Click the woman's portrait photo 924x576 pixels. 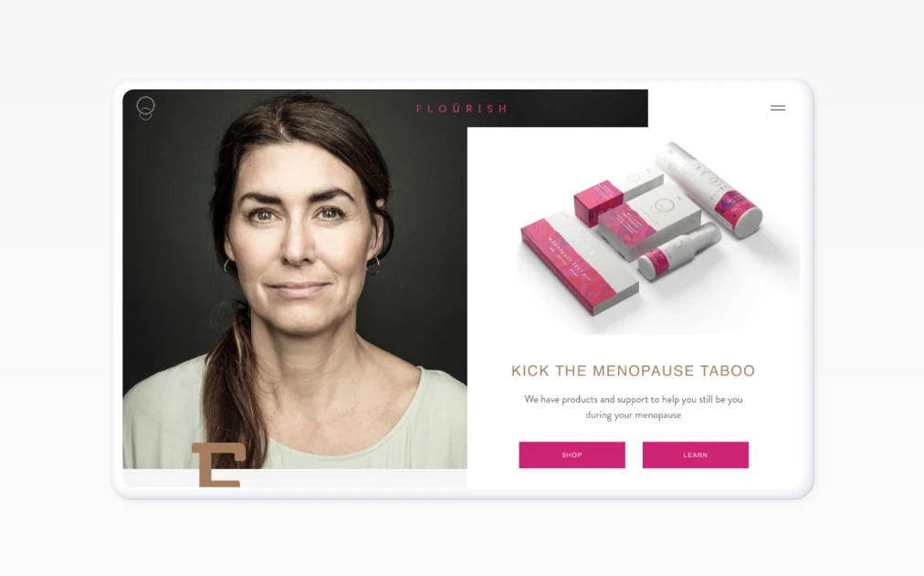click(295, 279)
